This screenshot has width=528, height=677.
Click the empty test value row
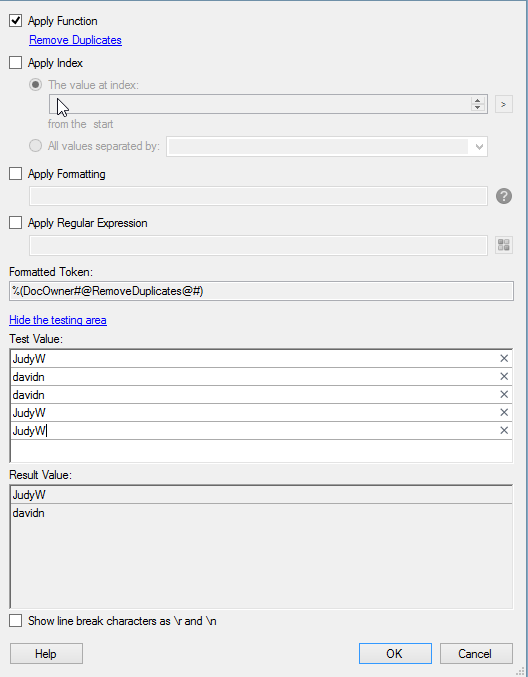tap(261, 451)
